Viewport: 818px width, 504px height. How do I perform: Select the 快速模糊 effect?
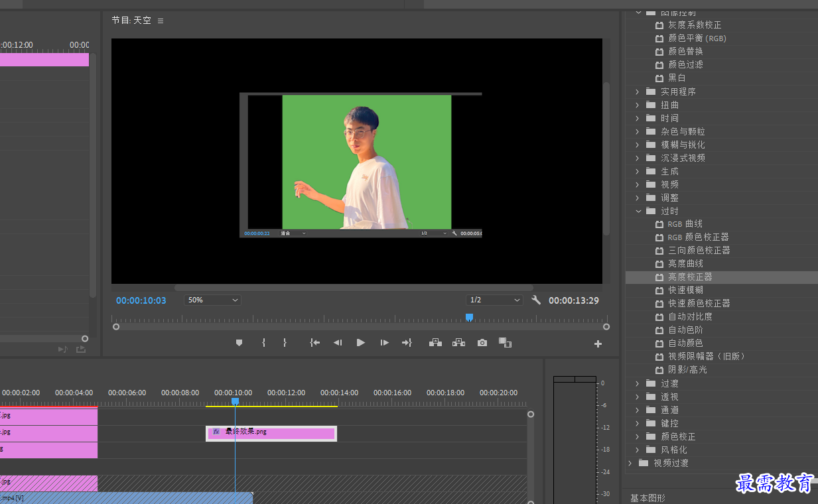685,290
